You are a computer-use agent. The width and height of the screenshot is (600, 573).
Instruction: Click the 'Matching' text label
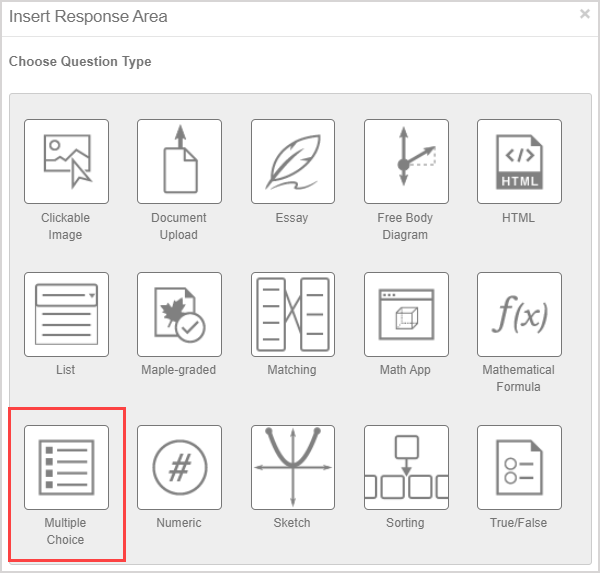click(292, 370)
